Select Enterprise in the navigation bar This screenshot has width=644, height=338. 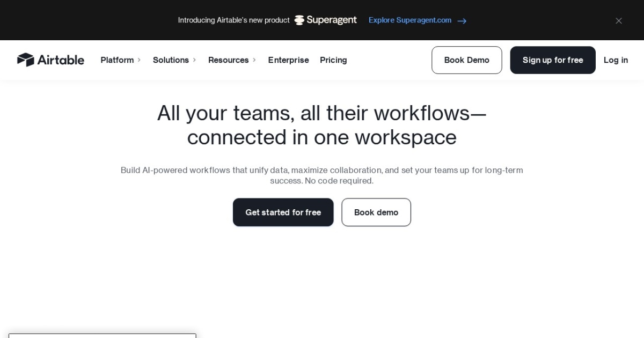tap(288, 60)
